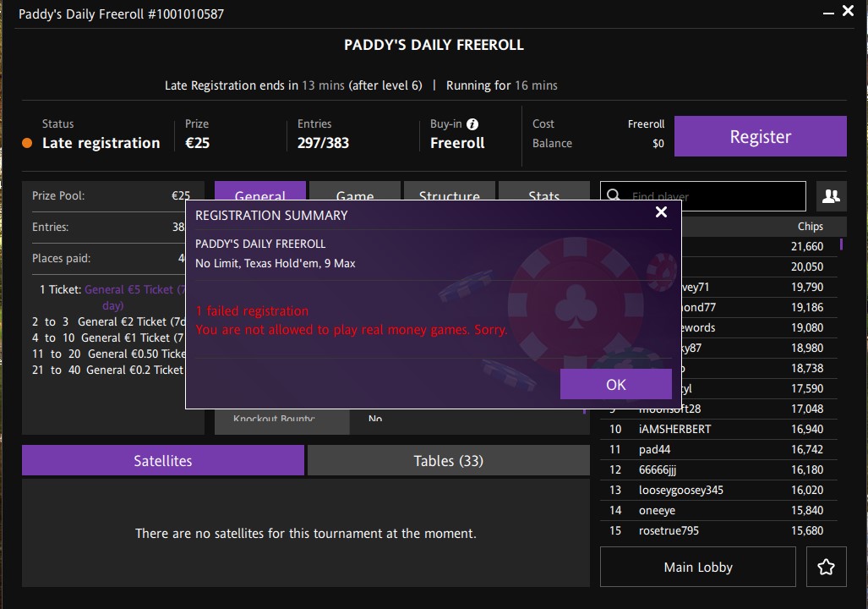The height and width of the screenshot is (609, 868).
Task: Click the 21,660 chip count
Action: click(x=806, y=246)
